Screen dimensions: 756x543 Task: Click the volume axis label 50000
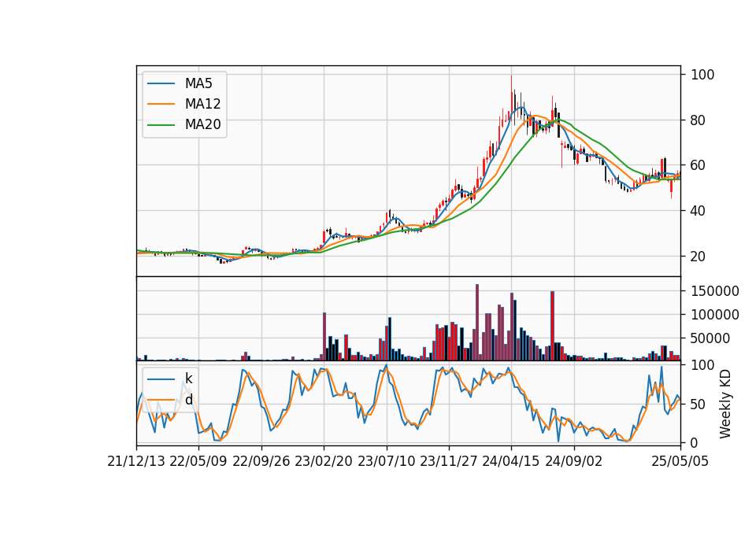(x=710, y=338)
